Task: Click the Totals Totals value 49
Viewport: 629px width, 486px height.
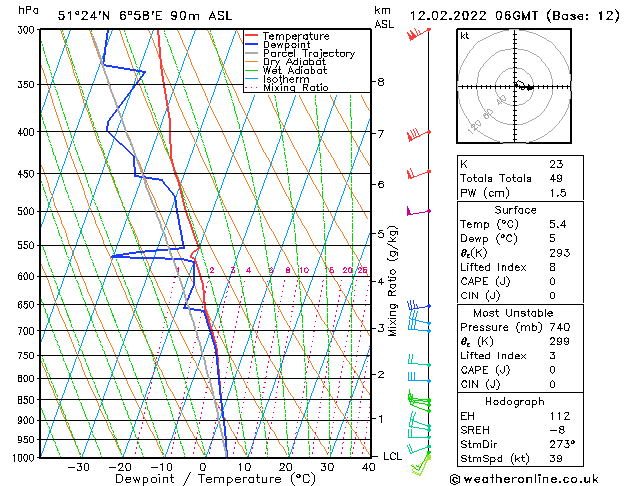Action: pos(556,178)
